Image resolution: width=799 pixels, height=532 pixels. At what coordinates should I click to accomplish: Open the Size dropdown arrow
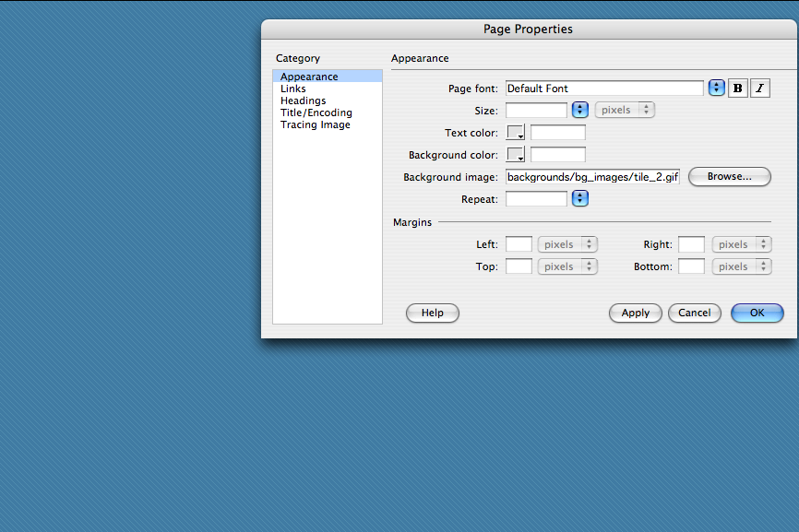click(580, 110)
